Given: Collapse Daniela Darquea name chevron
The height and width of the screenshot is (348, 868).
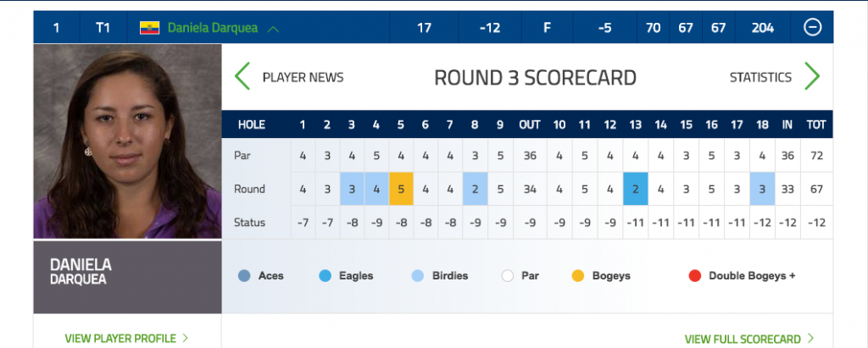Looking at the screenshot, I should pos(273,29).
